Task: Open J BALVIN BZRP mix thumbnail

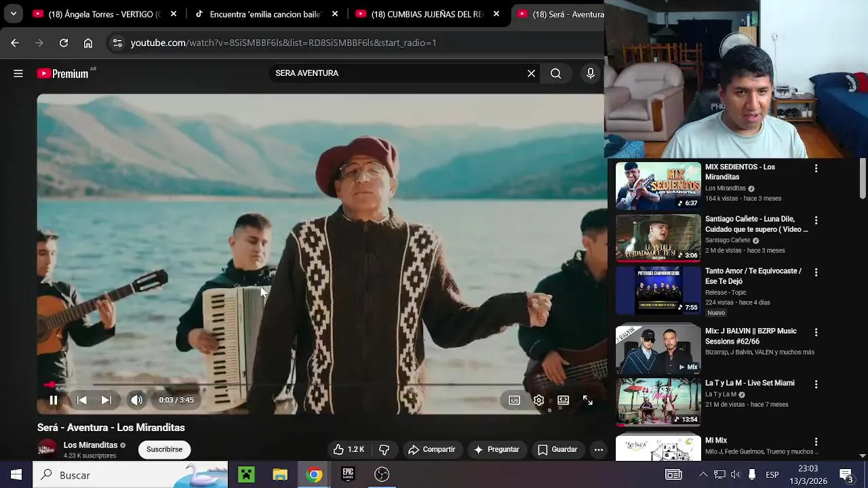Action: (658, 350)
